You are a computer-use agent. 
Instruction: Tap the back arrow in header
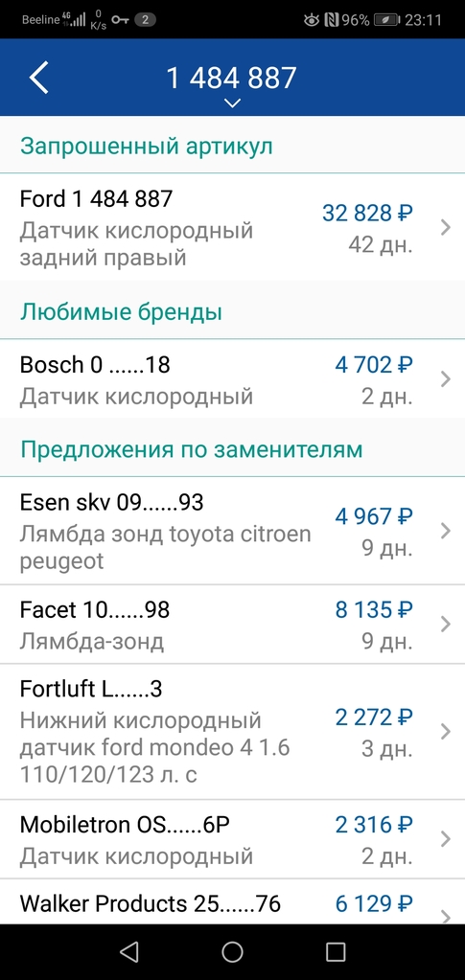click(x=38, y=79)
